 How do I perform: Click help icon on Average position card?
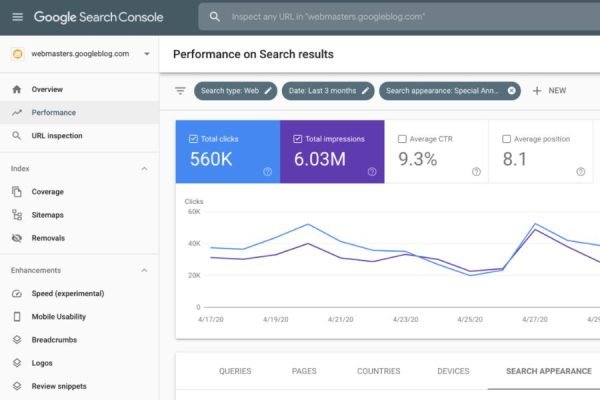click(580, 172)
